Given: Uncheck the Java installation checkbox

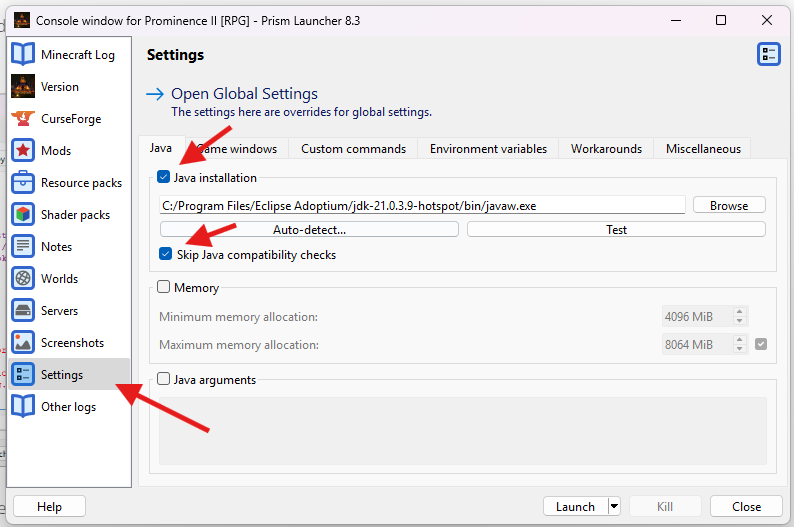Looking at the screenshot, I should click(x=163, y=177).
